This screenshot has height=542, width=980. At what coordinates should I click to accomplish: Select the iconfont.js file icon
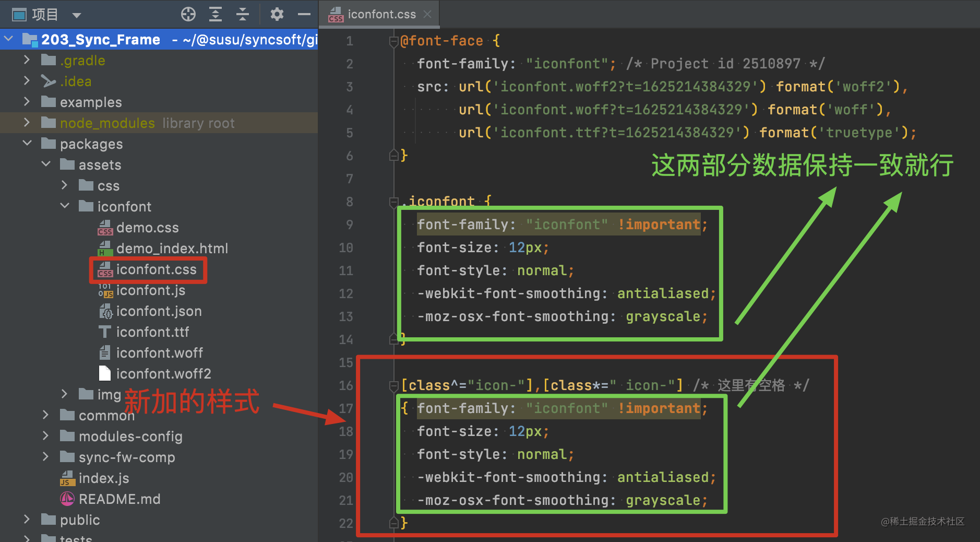point(105,290)
